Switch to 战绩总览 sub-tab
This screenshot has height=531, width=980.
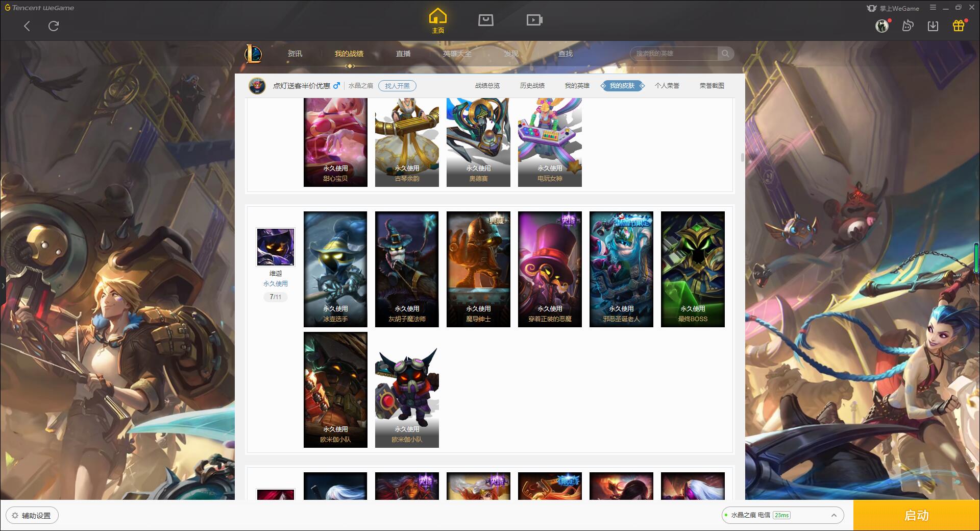[487, 86]
